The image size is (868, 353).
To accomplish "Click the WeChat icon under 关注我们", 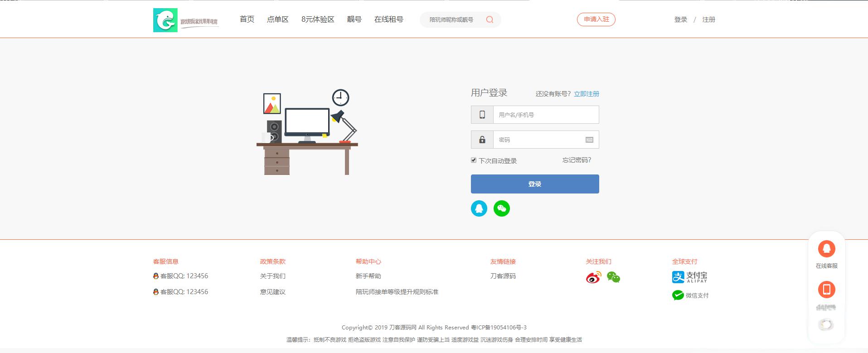I will coord(613,277).
